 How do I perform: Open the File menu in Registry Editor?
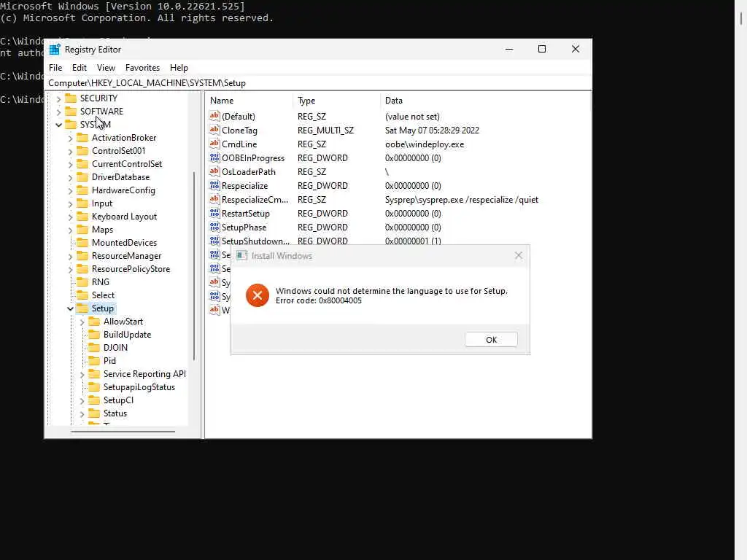tap(55, 68)
